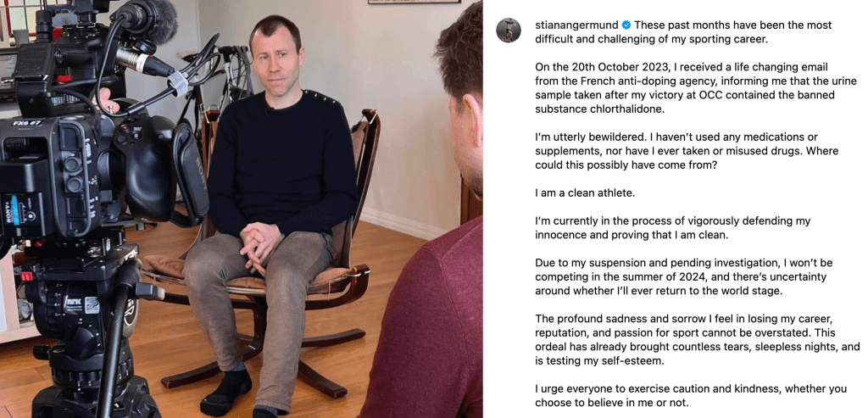Click "I'm currently in the process" paragraph
The height and width of the screenshot is (418, 868).
[672, 227]
